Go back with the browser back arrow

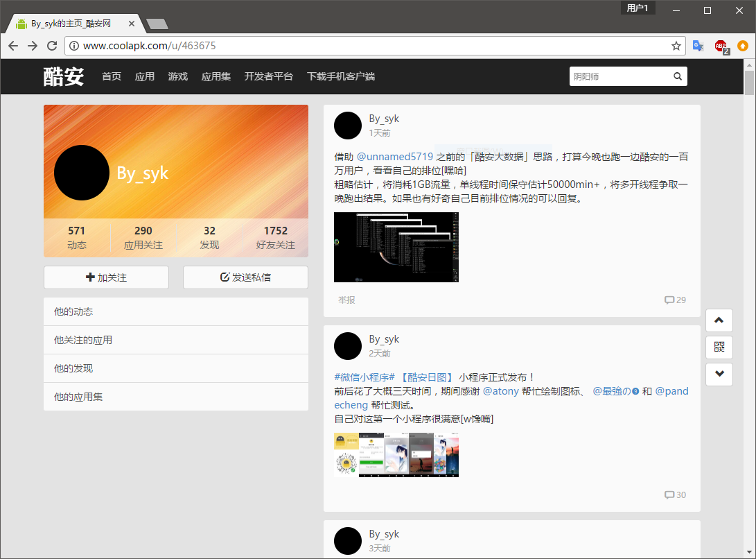[13, 46]
